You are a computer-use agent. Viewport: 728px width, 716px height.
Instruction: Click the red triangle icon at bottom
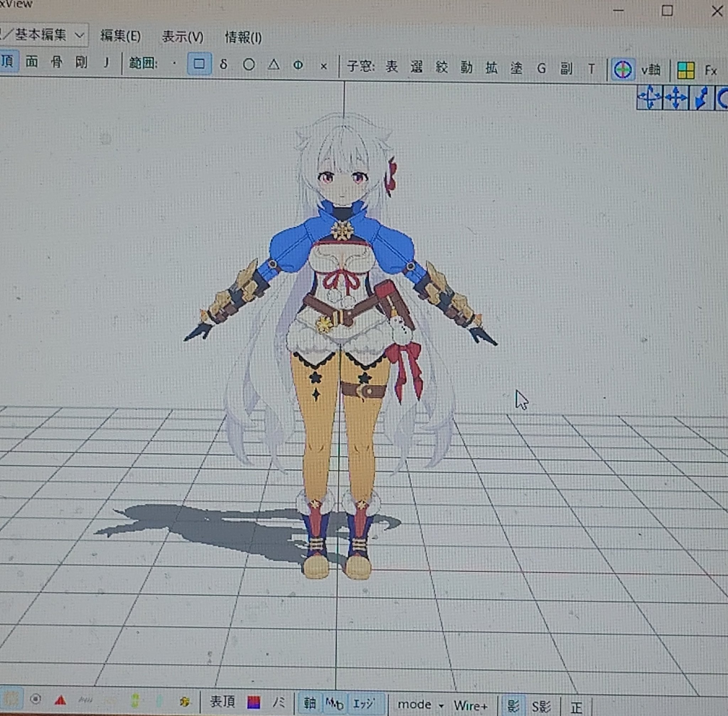(60, 700)
